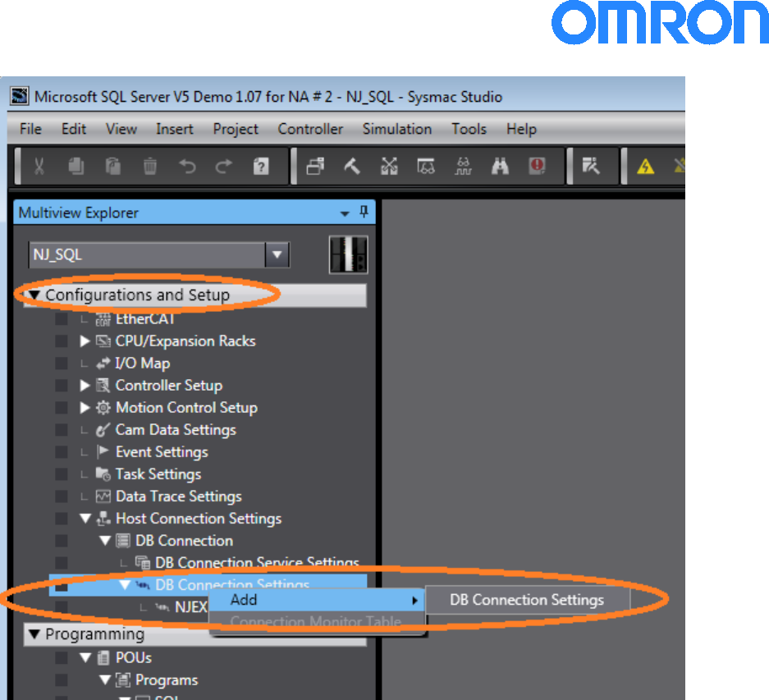Click the controller device image icon
Viewport: 769px width, 700px height.
348,254
